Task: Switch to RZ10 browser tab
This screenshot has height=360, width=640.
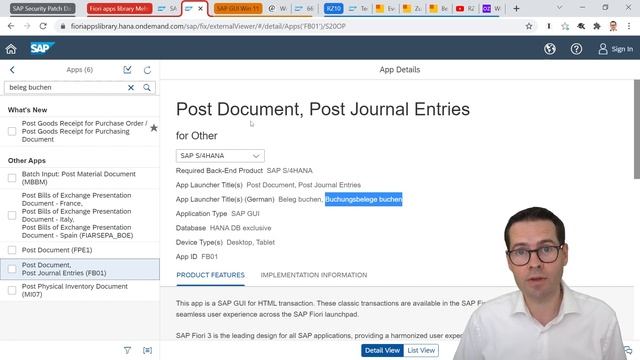Action: point(333,8)
